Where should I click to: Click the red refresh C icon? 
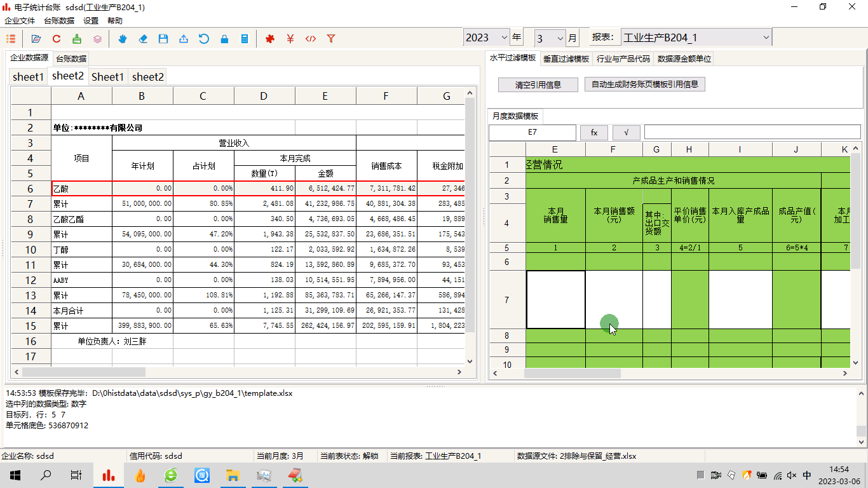point(57,39)
